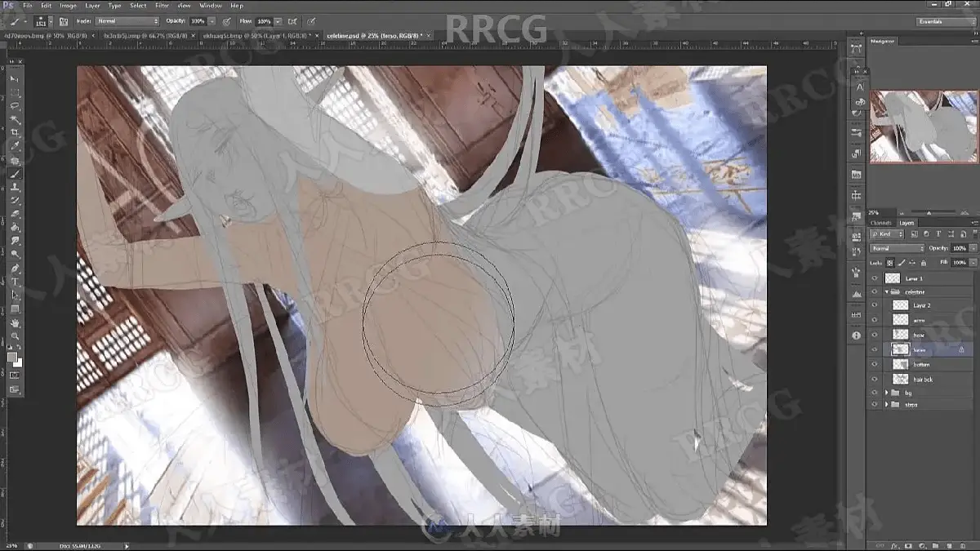Select the Rectangular Marquee tool
Viewport: 980px width, 551px height.
[14, 93]
